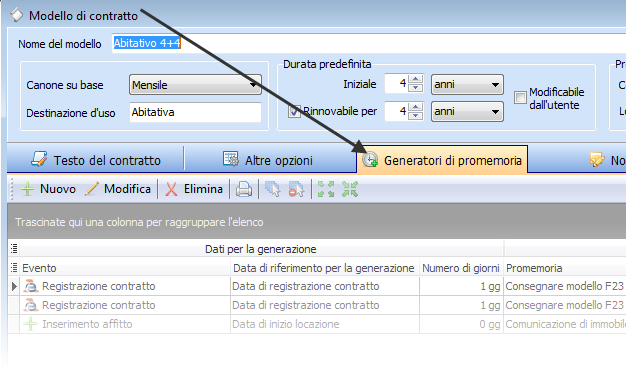This screenshot has width=626, height=368.
Task: Click the Nuovo green plus icon
Action: coord(28,189)
